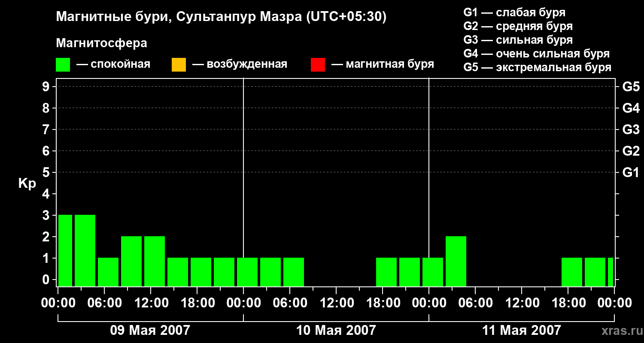Click the 'G4' label on the right-hand scale

631,108
